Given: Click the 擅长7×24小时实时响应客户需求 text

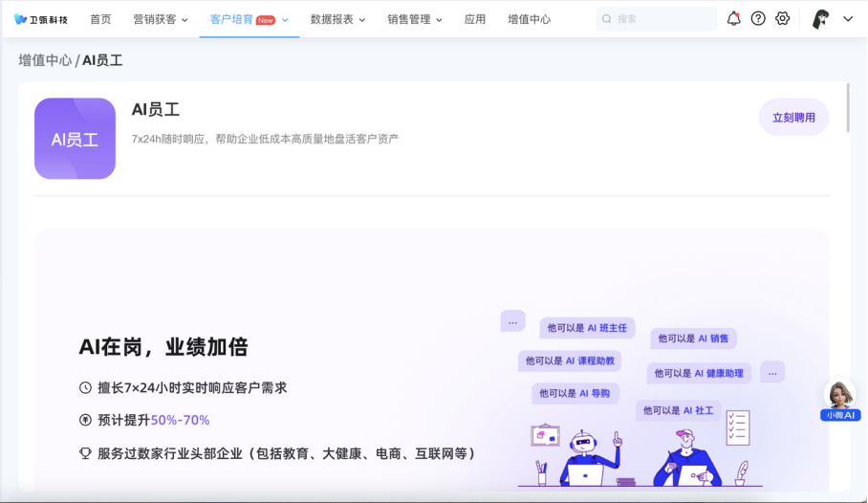Looking at the screenshot, I should (x=193, y=388).
